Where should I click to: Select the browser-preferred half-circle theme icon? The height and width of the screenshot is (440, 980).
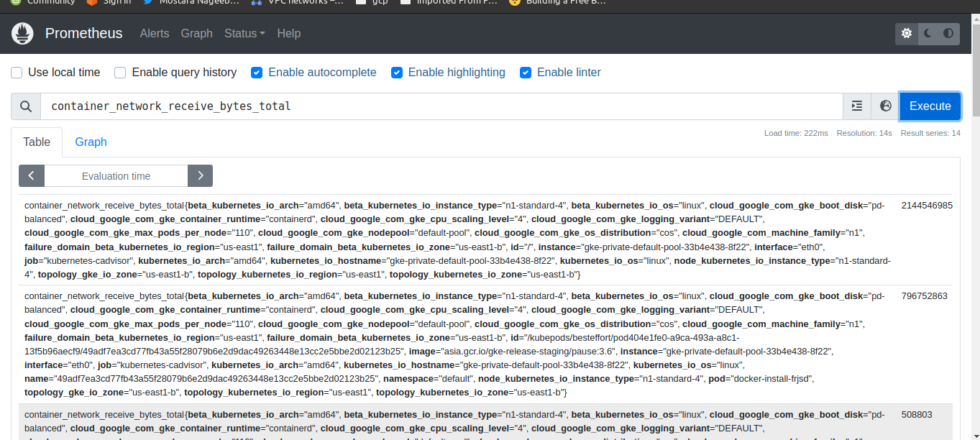(948, 33)
